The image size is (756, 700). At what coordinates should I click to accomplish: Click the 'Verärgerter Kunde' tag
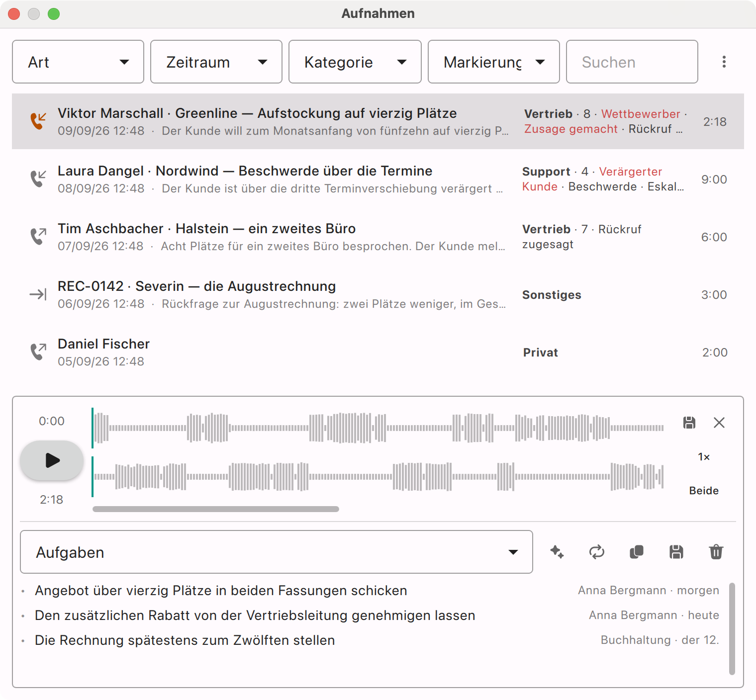pyautogui.click(x=592, y=179)
